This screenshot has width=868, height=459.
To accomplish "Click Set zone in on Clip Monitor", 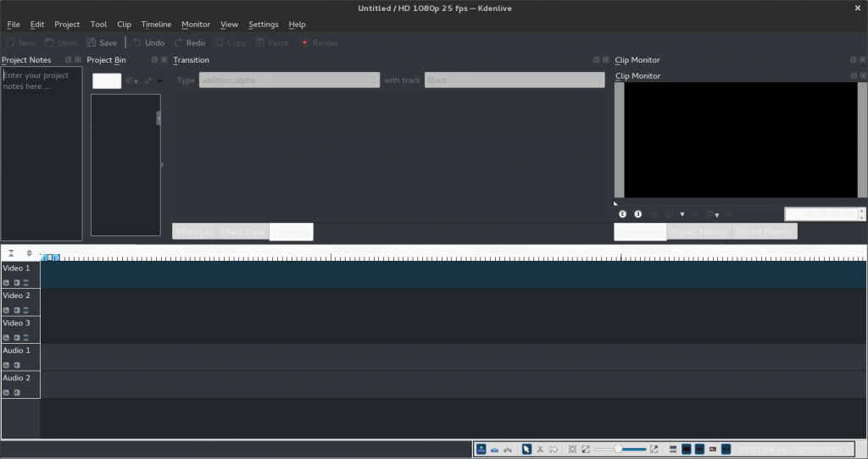I will click(x=623, y=214).
